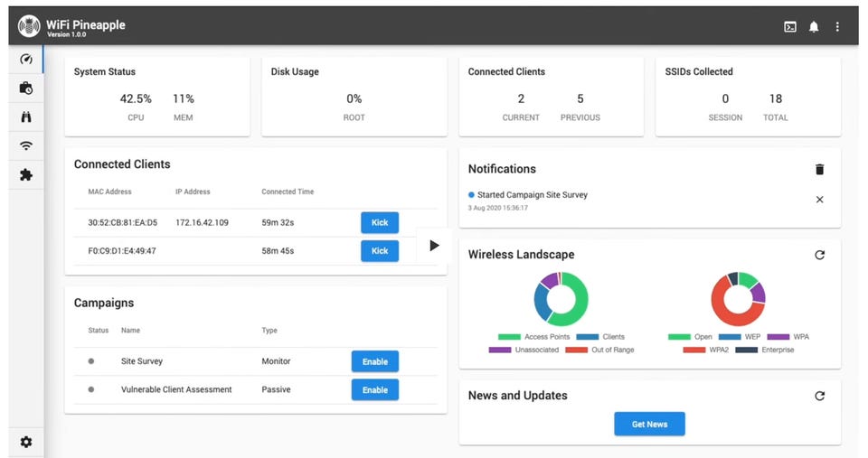
Task: Clear all notifications with trash icon
Action: click(820, 169)
